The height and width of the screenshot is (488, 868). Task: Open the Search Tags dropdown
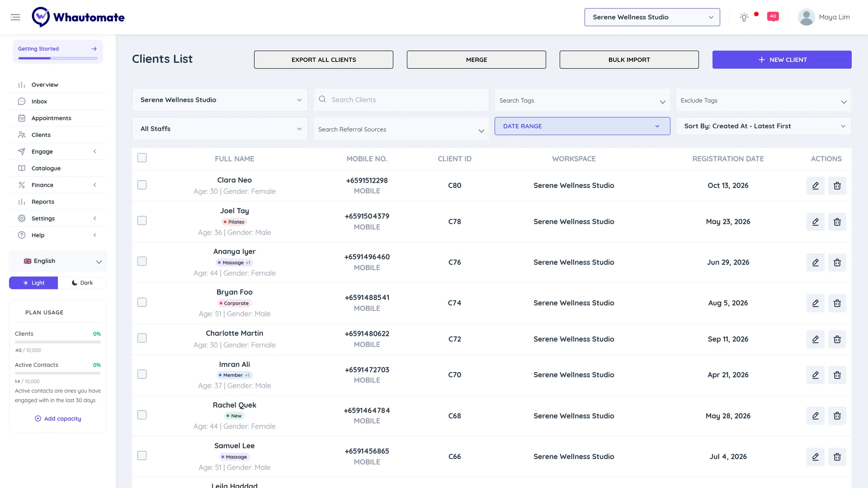(x=582, y=100)
